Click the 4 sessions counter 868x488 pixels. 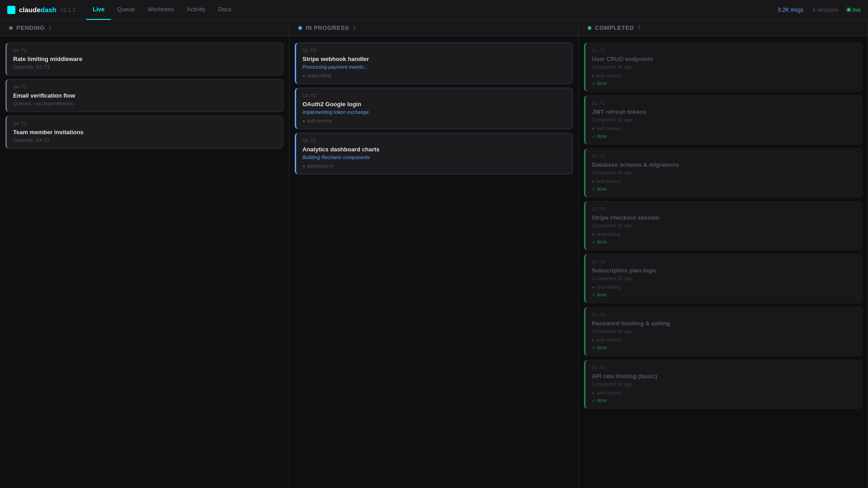(x=825, y=9)
